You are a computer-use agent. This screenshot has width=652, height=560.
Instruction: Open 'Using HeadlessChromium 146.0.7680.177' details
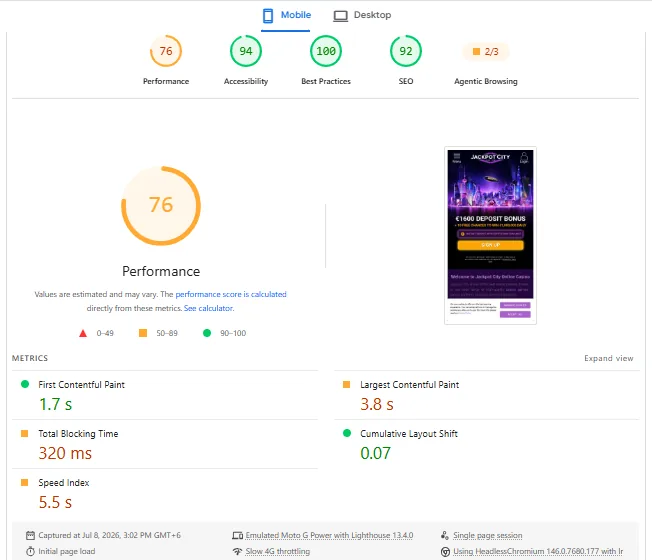538,551
